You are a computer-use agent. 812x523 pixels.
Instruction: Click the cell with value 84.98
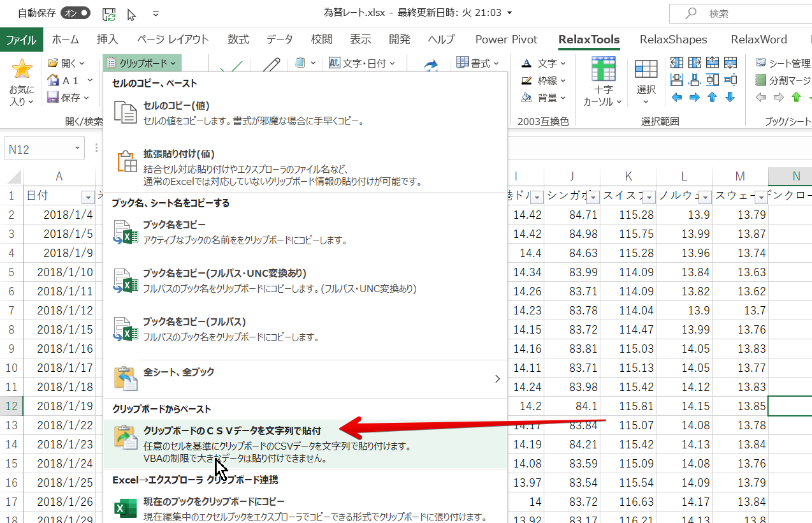coord(572,233)
